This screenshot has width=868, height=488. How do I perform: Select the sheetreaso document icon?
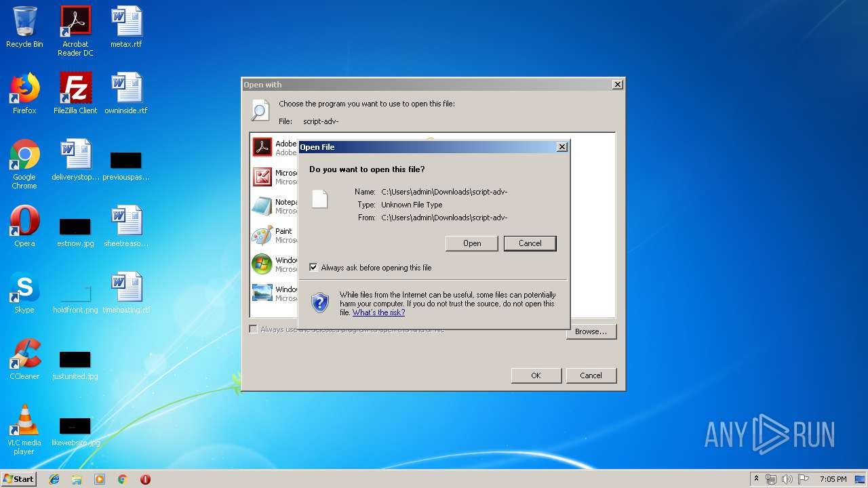[x=126, y=226]
